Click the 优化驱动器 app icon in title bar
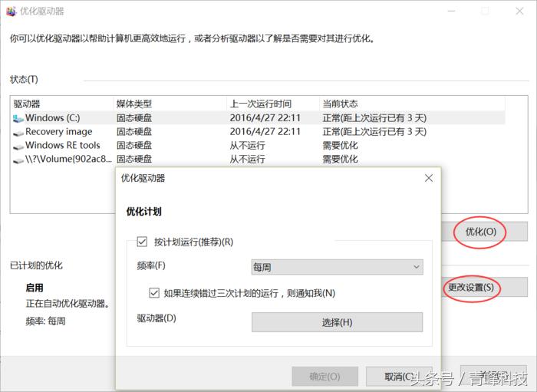Screen dimensions: 537x392 pos(11,12)
